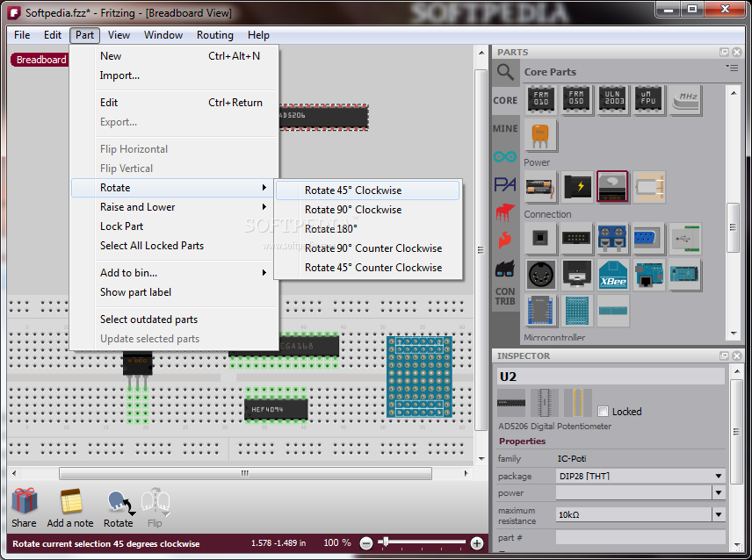Select the AD5206 chip on canvas

point(323,116)
